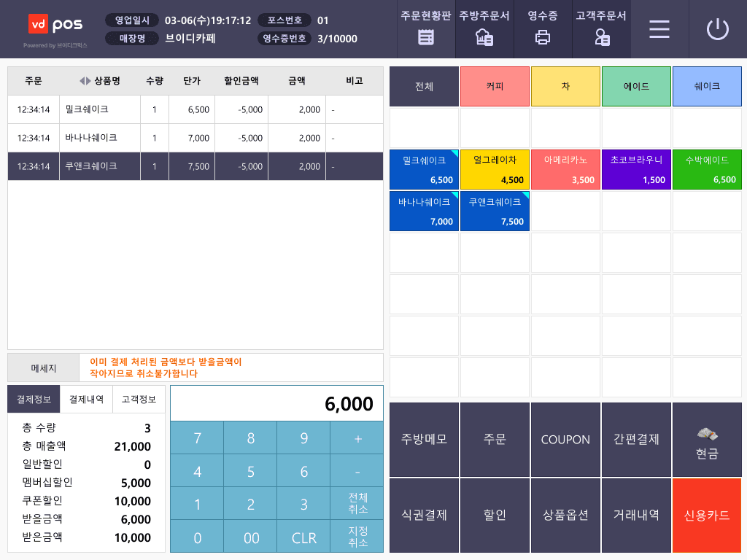Click the arrows beside 상품명 column header
Viewport: 747px width, 560px height.
click(x=85, y=81)
